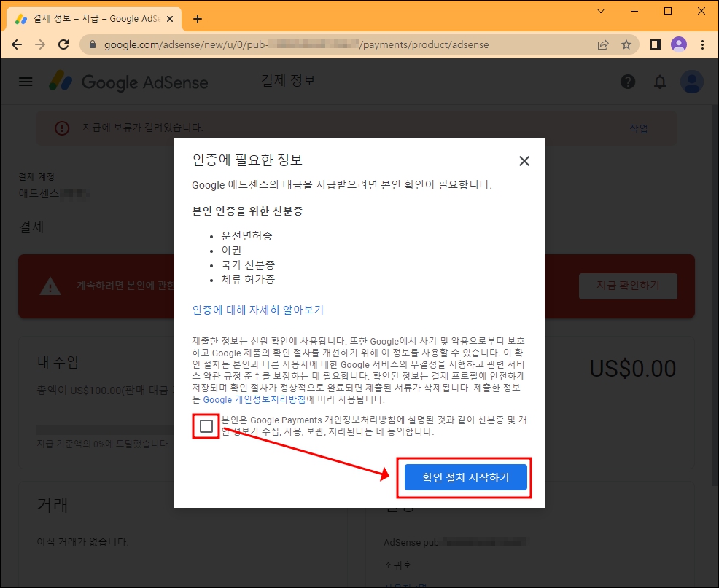Toggle the browser side panel
Screen dimensions: 719x588
tap(656, 44)
